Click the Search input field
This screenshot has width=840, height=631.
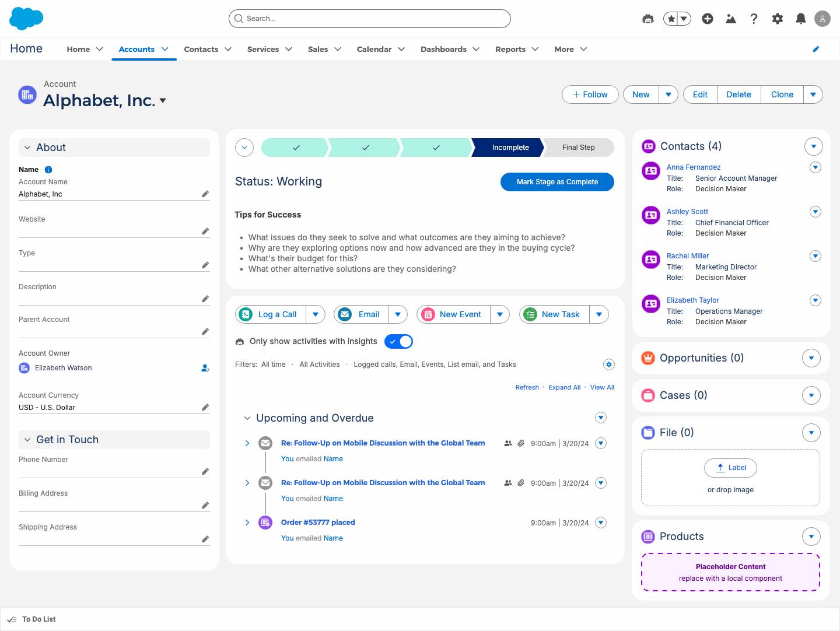(370, 19)
